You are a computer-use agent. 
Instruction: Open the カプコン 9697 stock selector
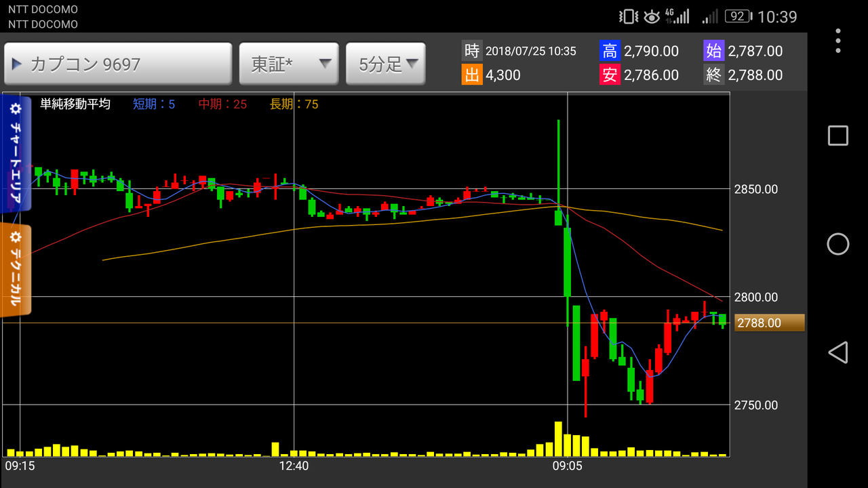(x=118, y=64)
